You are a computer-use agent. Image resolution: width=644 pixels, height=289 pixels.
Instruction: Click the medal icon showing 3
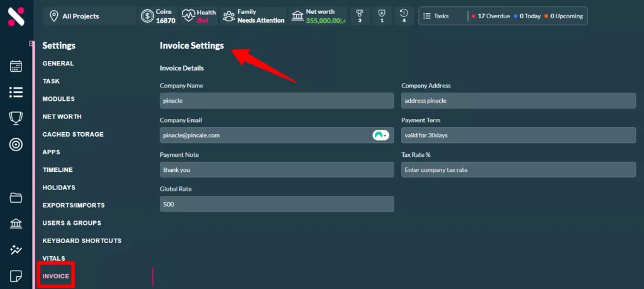pos(360,16)
